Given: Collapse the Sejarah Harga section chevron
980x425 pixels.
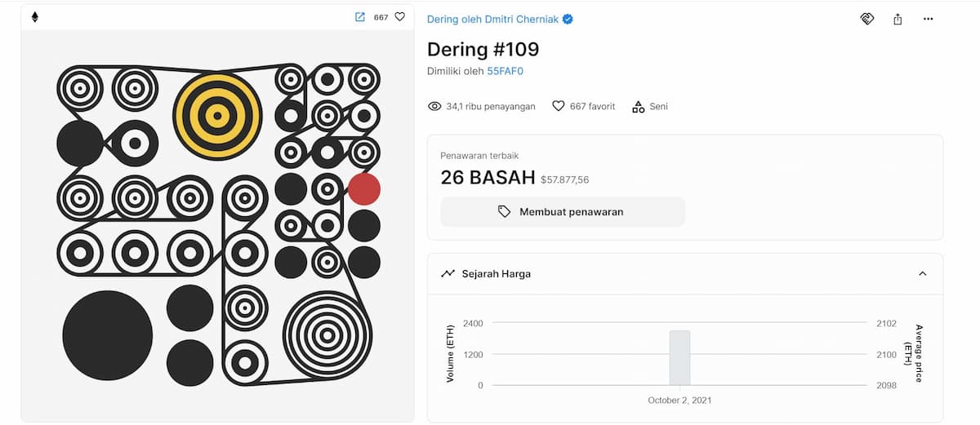Looking at the screenshot, I should click(923, 273).
